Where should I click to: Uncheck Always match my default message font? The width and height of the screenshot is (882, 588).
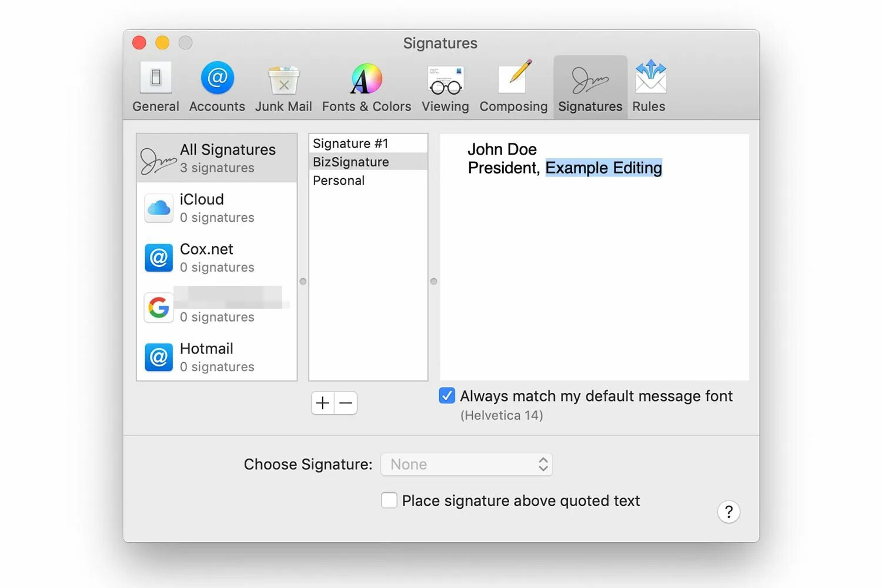click(x=447, y=396)
